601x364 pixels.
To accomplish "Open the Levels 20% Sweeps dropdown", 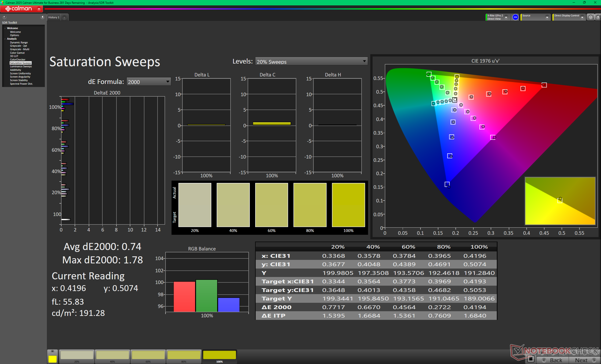I will click(311, 61).
